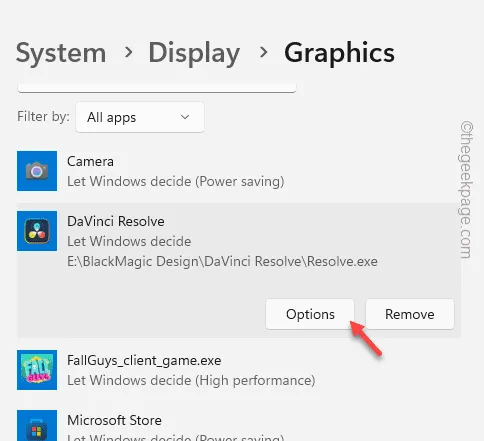The height and width of the screenshot is (441, 484).
Task: Click the DaVinci Resolve app icon
Action: coord(37,231)
